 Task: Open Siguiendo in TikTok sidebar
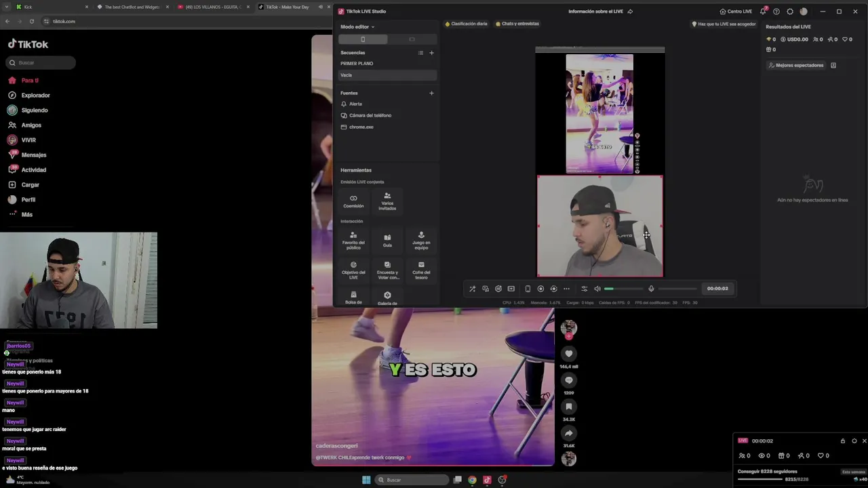pos(34,110)
